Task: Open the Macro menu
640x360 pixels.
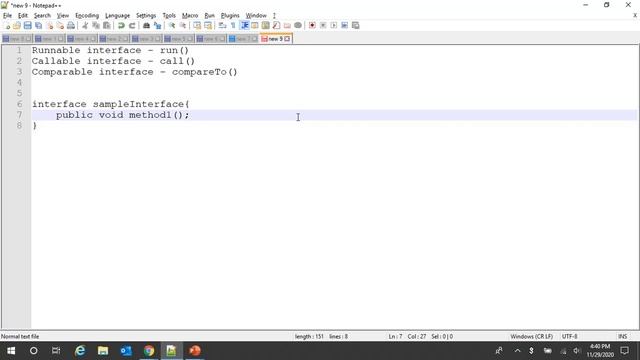Action: [x=190, y=16]
